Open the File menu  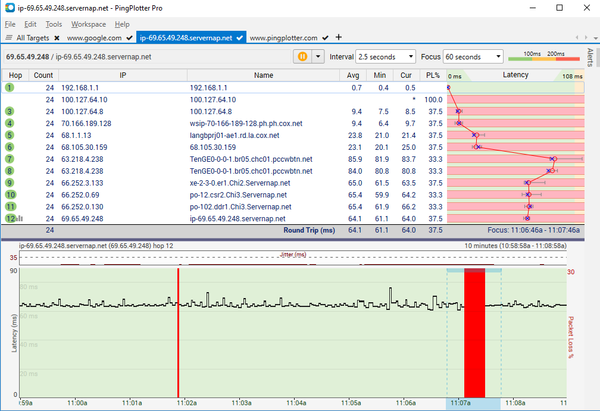(x=10, y=24)
